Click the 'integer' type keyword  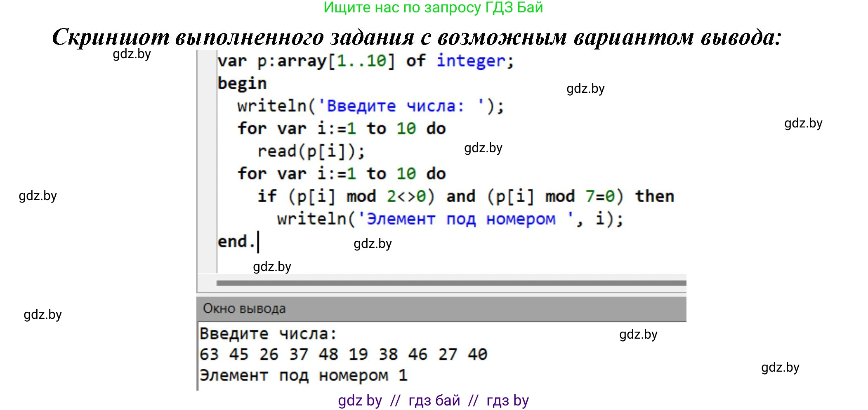pyautogui.click(x=470, y=61)
